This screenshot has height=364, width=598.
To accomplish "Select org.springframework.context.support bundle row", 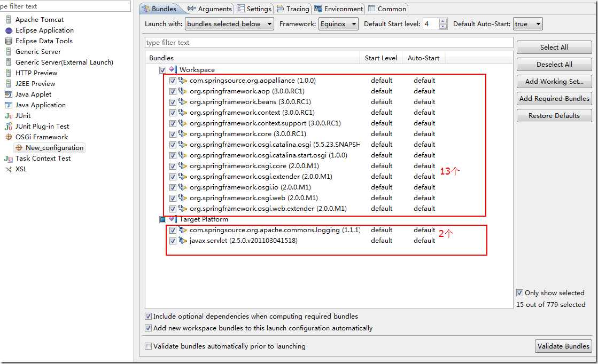I will [x=265, y=123].
